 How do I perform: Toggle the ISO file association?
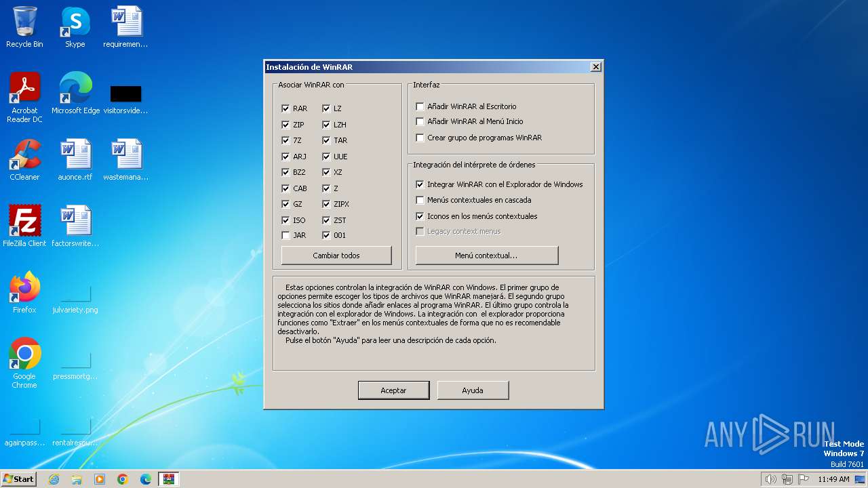coord(285,220)
